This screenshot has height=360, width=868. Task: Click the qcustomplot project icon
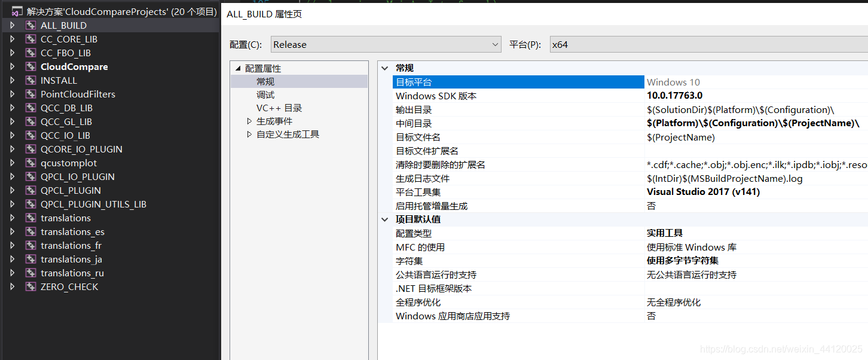click(30, 163)
